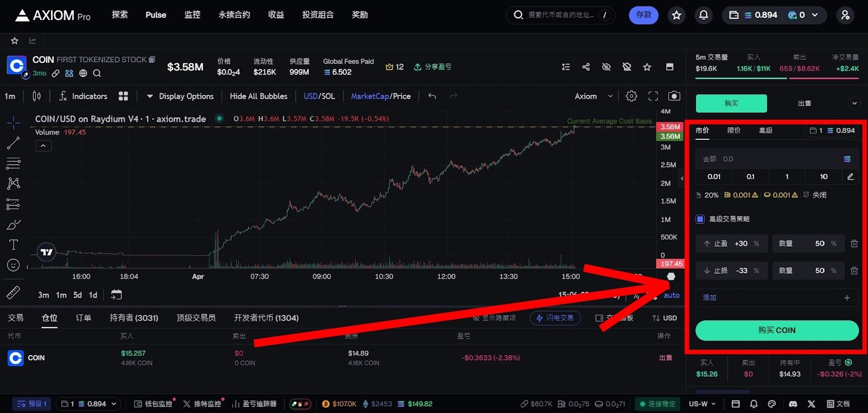Click the share icon next to token stats
This screenshot has height=413, width=868.
[x=586, y=67]
